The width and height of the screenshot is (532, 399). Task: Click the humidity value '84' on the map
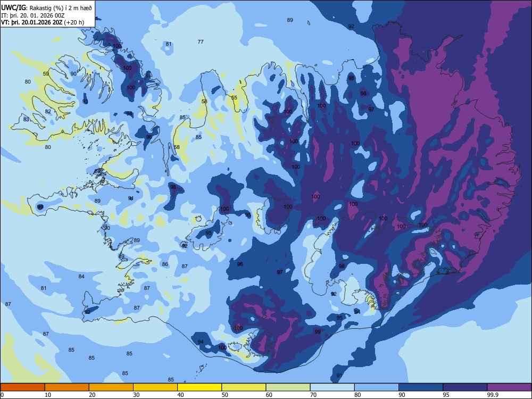tap(81, 277)
